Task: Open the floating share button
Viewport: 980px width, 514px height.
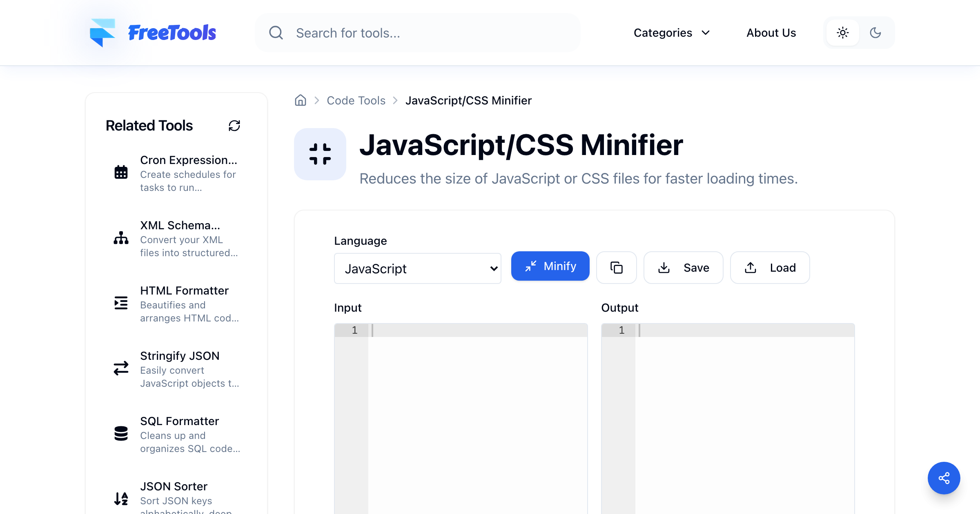Action: 944,478
